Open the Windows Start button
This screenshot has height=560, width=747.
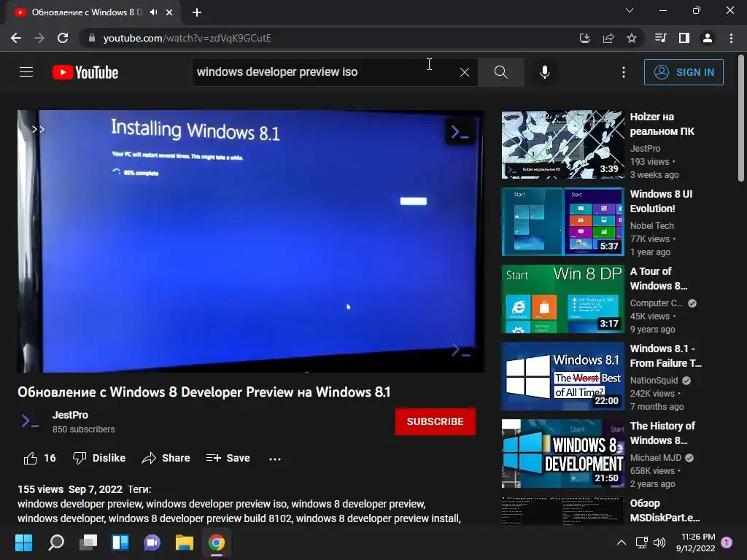[23, 542]
